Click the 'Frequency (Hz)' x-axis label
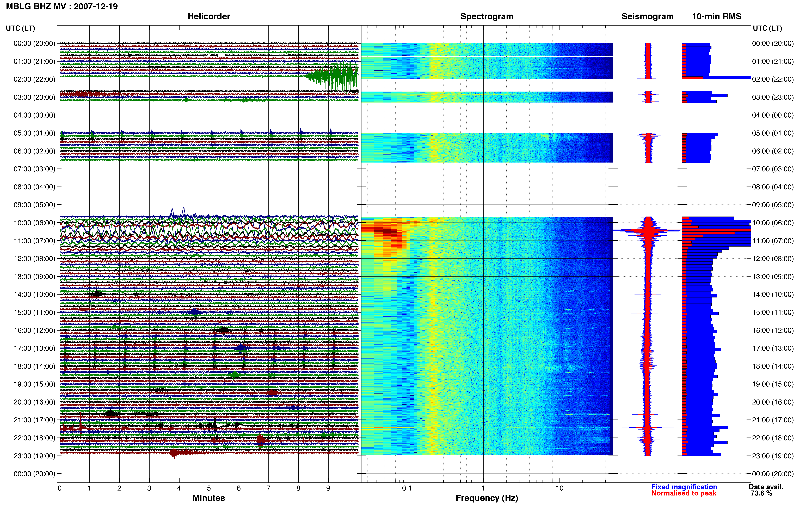The height and width of the screenshot is (508, 812). click(487, 498)
